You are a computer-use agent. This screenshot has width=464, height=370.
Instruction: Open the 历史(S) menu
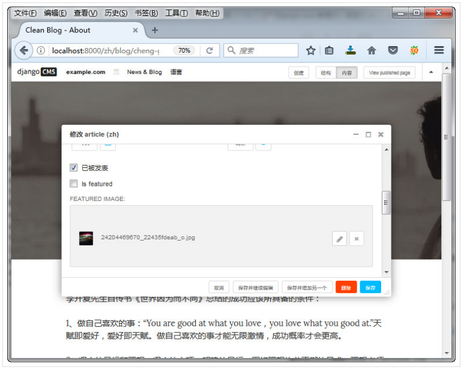tap(116, 13)
